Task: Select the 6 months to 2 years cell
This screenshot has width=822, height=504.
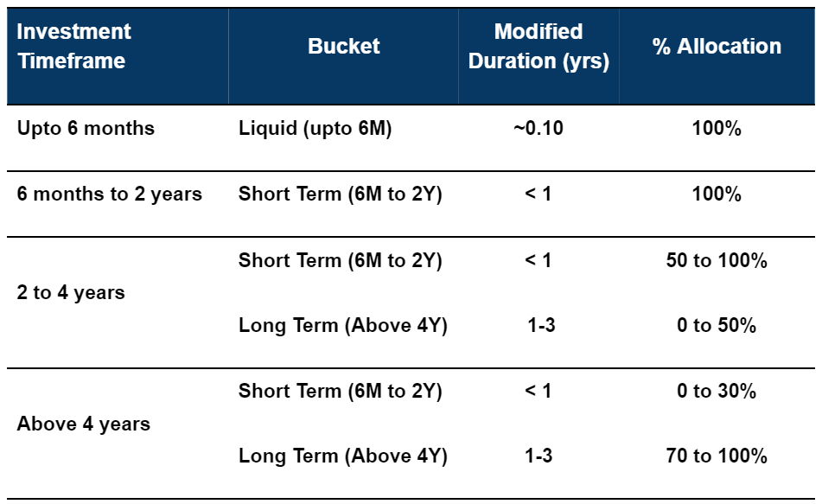Action: [110, 194]
